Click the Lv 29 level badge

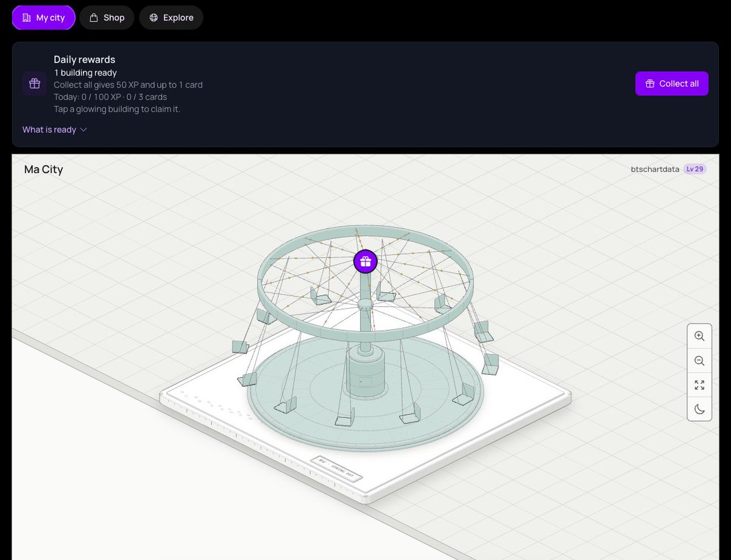[694, 169]
